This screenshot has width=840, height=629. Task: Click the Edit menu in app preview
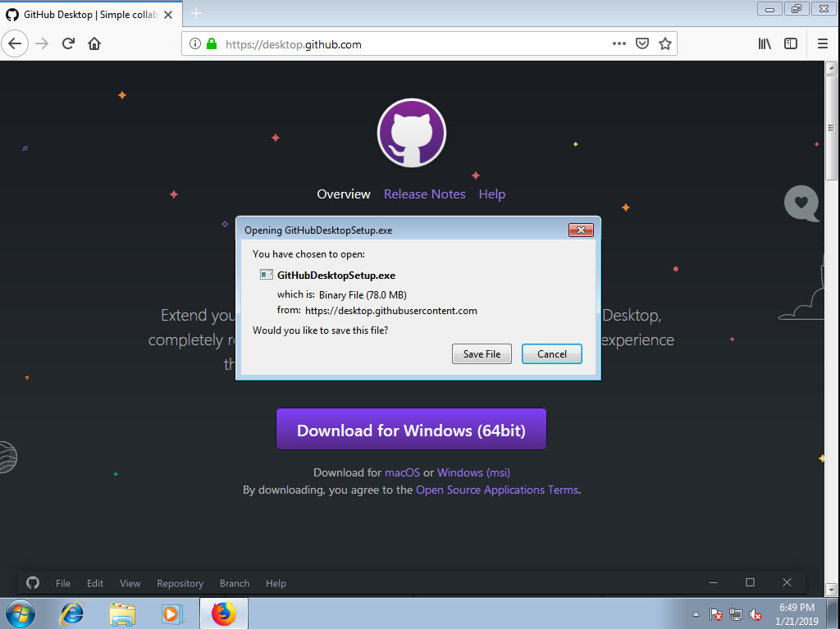95,583
